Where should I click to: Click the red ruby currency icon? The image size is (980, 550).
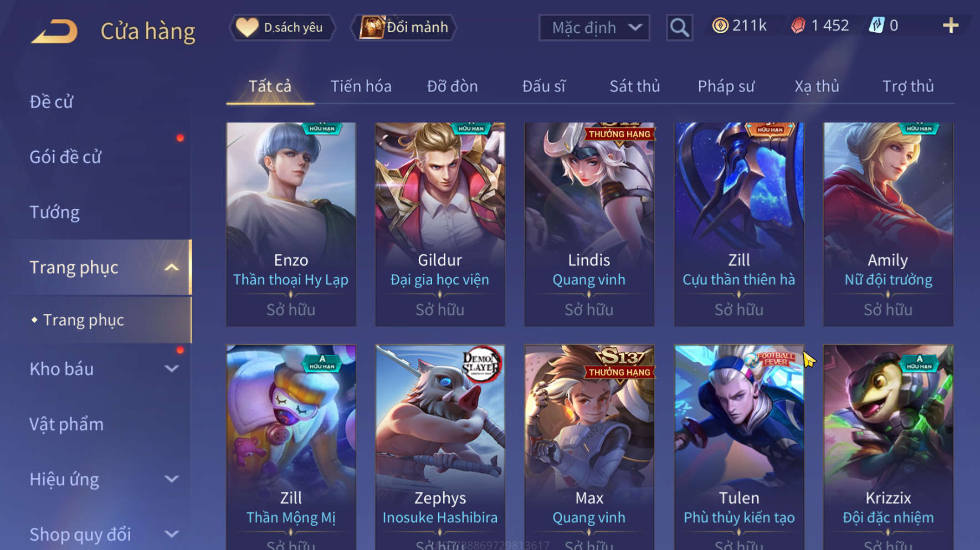tap(798, 25)
